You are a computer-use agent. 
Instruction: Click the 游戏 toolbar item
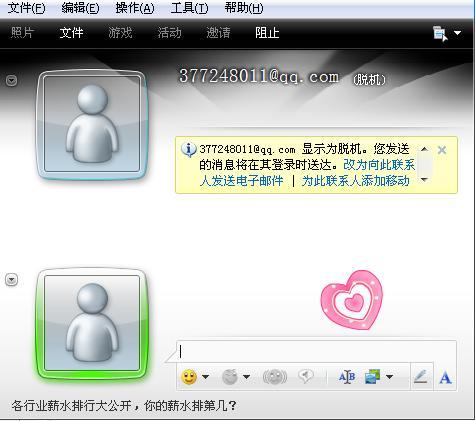coord(120,33)
